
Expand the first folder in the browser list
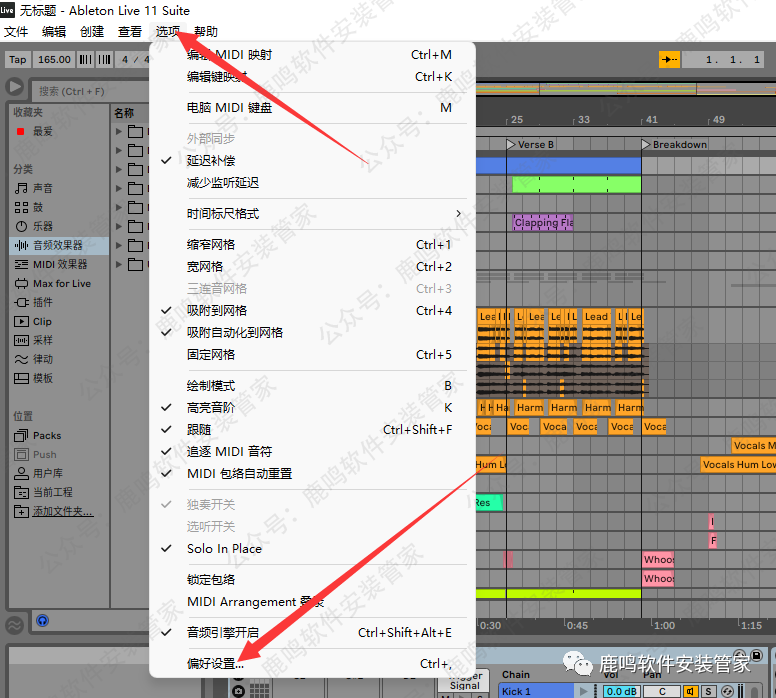[120, 131]
